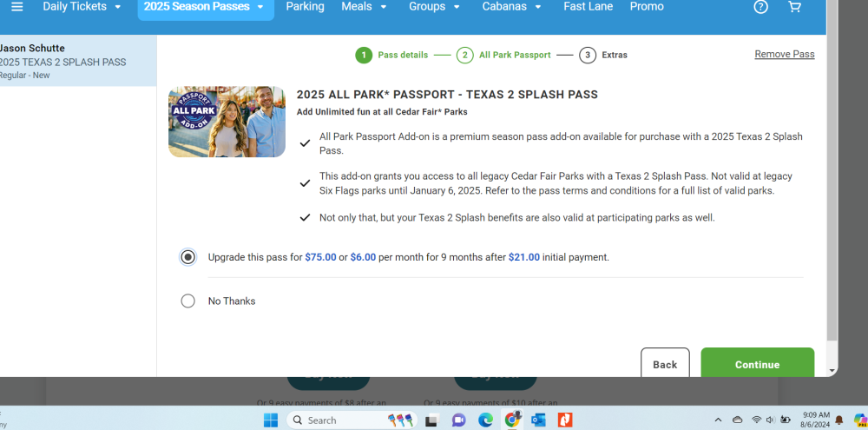This screenshot has height=430, width=868.
Task: Click the All Park Passport add-on image
Action: pyautogui.click(x=227, y=122)
